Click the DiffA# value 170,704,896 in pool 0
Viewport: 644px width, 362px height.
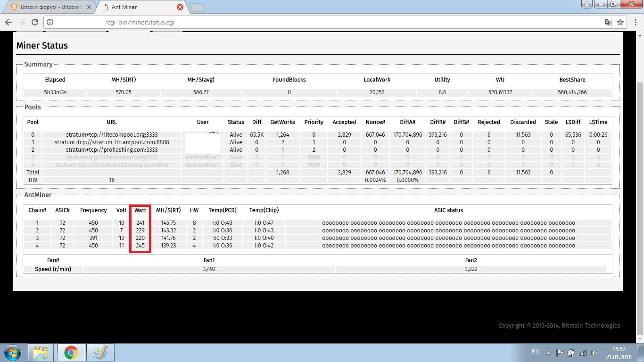pyautogui.click(x=407, y=135)
